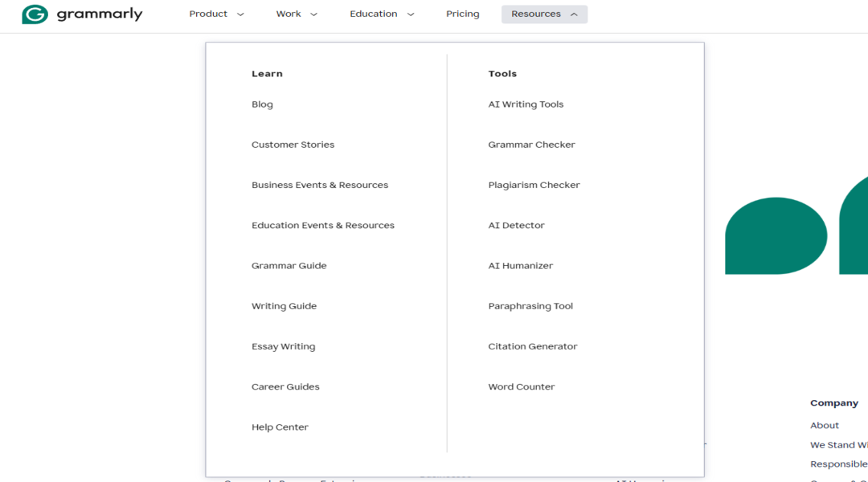The height and width of the screenshot is (482, 868).
Task: Open the Blog link
Action: click(262, 104)
